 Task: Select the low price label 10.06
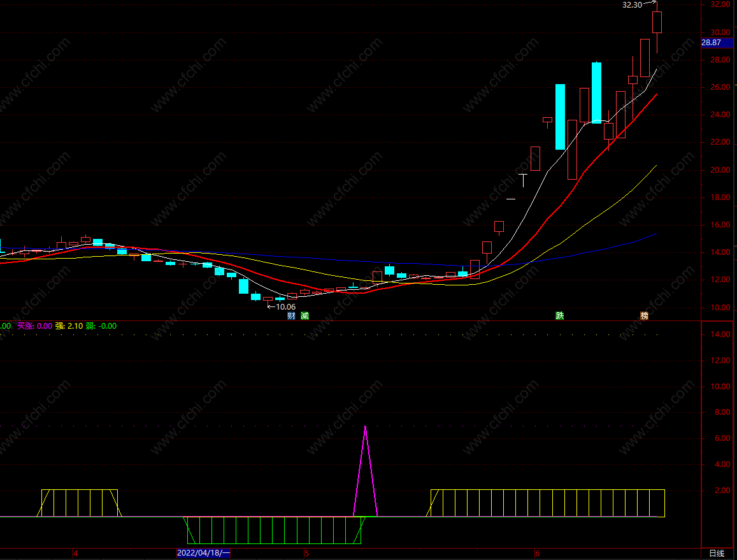pos(285,307)
